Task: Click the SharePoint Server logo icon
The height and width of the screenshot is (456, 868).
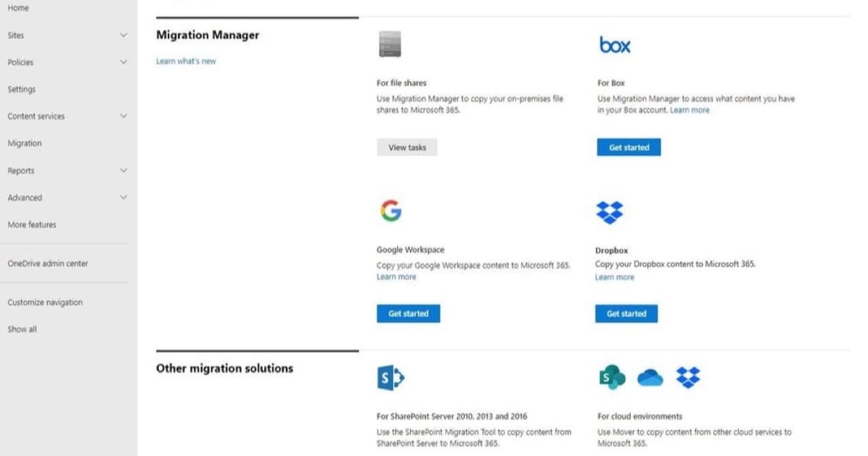Action: (x=391, y=378)
